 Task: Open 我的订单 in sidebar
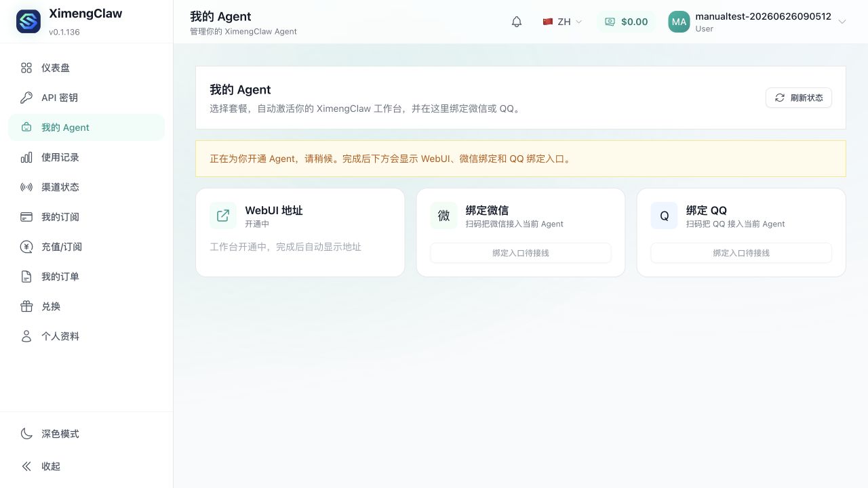(87, 277)
